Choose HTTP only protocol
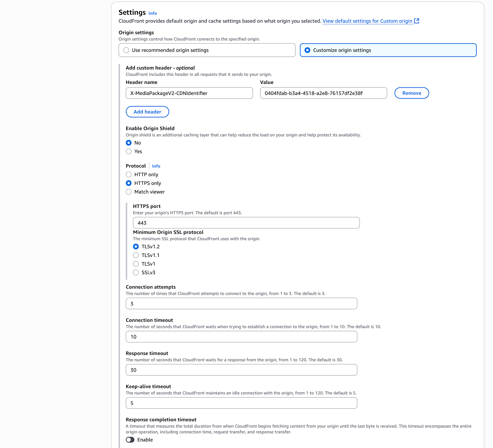 point(129,175)
